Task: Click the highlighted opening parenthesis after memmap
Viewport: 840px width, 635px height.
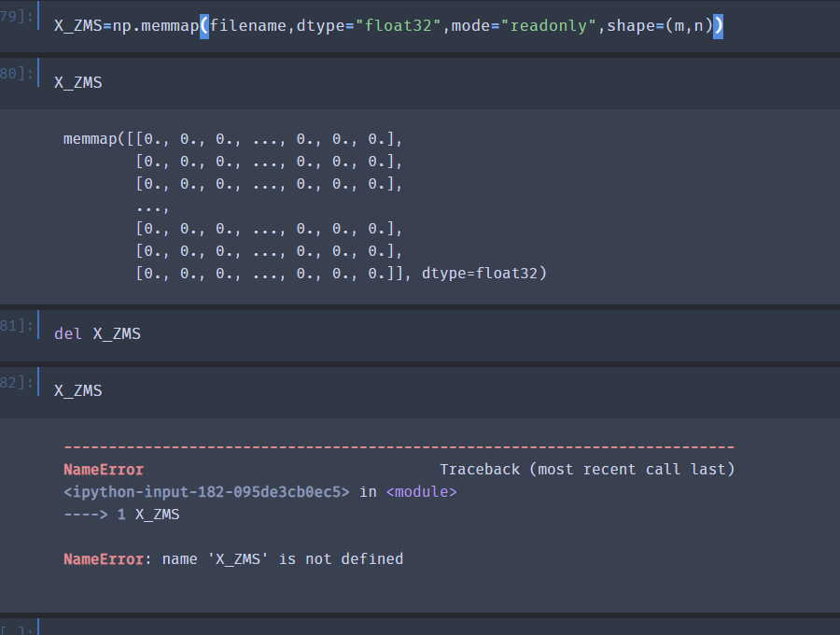Action: pyautogui.click(x=204, y=26)
